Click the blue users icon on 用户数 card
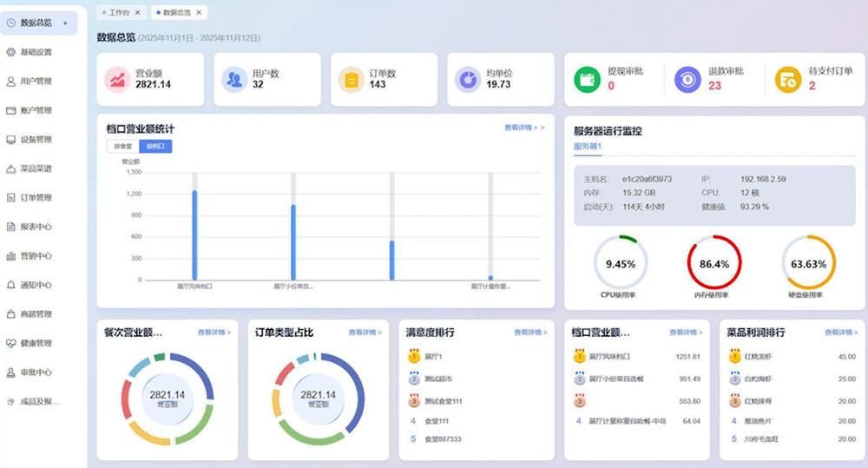 click(234, 79)
